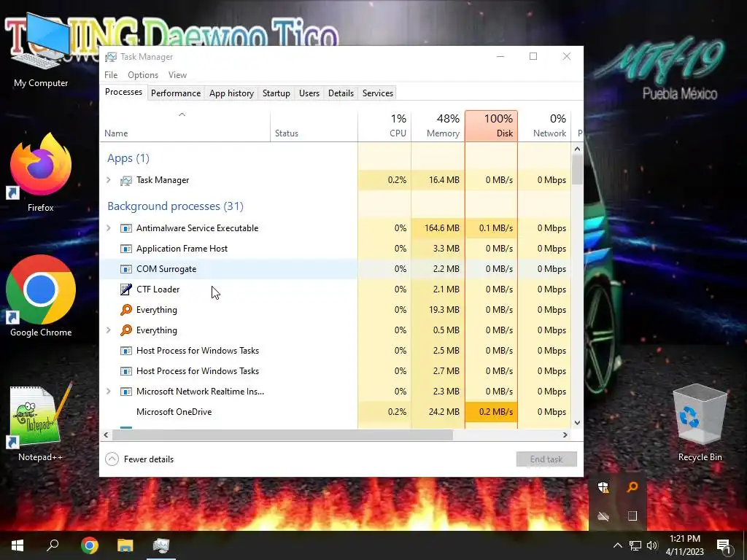The width and height of the screenshot is (747, 560).
Task: Sort processes by CPU column
Action: (x=384, y=126)
